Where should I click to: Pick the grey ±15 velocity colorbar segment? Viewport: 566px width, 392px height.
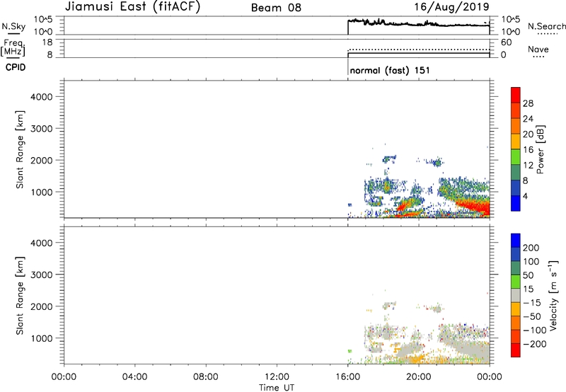coord(516,296)
